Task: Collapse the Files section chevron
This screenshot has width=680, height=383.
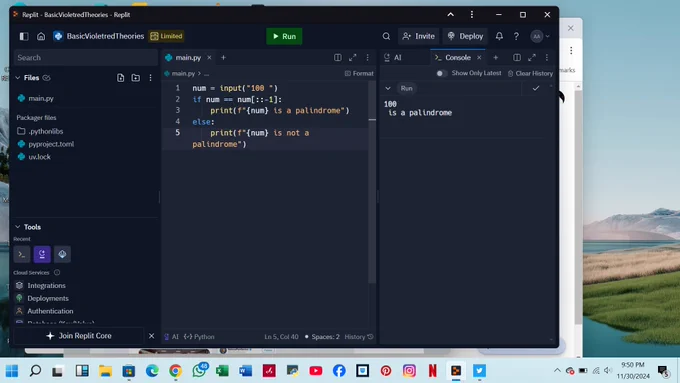Action: click(x=18, y=78)
